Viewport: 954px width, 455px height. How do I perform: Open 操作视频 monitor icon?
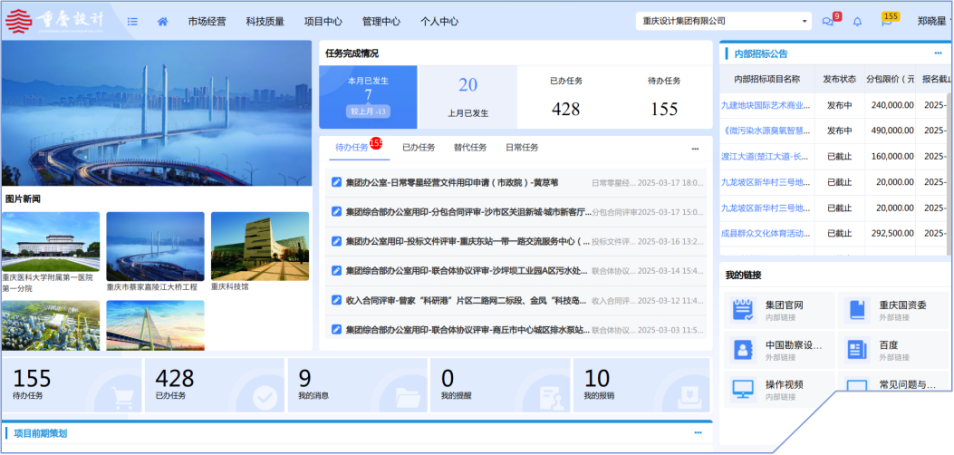pos(743,389)
